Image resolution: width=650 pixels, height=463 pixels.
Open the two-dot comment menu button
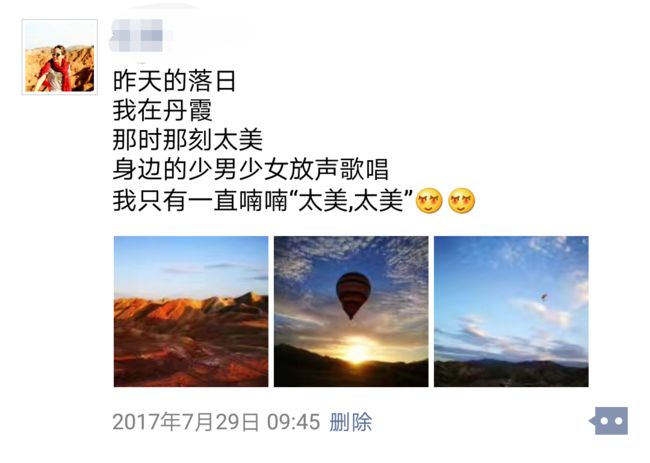click(x=609, y=421)
